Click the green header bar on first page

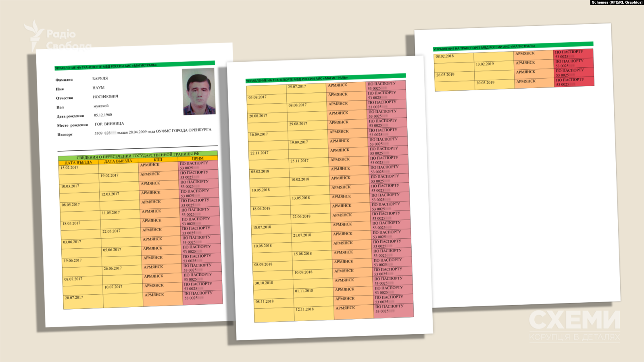(135, 65)
